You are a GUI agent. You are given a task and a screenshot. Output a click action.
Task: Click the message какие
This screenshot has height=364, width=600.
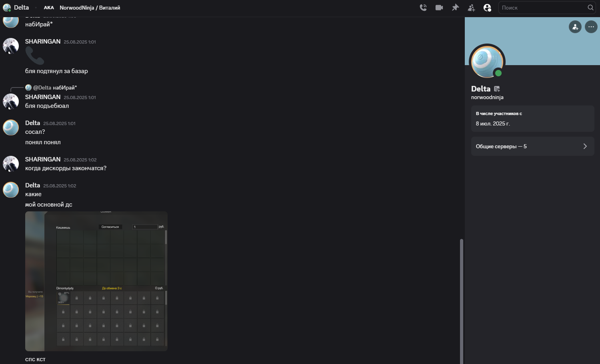[x=33, y=194]
